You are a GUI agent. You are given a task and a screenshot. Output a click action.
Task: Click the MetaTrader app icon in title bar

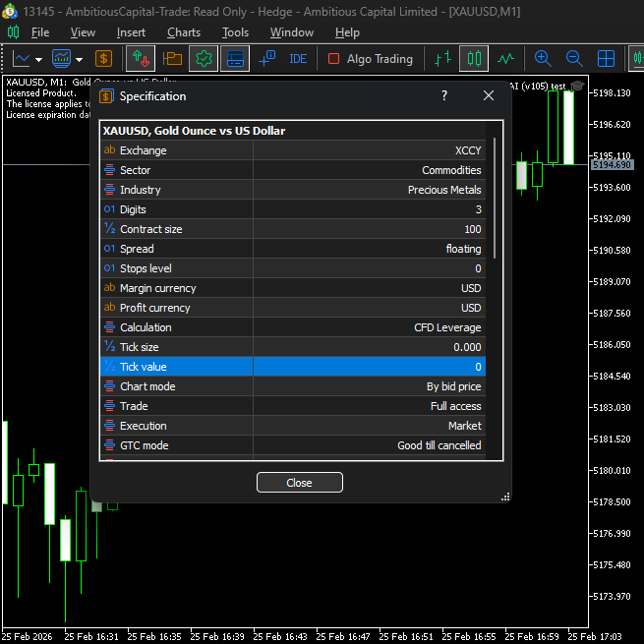click(10, 12)
